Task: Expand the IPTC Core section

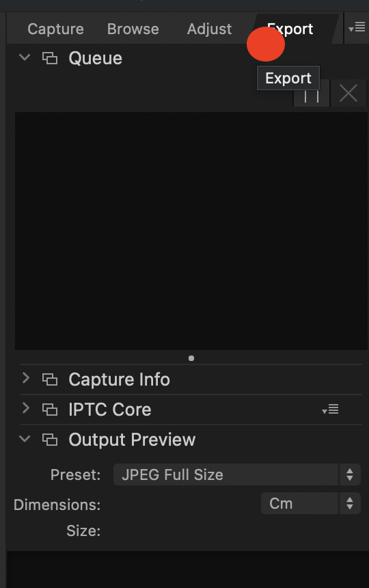Action: tap(25, 408)
